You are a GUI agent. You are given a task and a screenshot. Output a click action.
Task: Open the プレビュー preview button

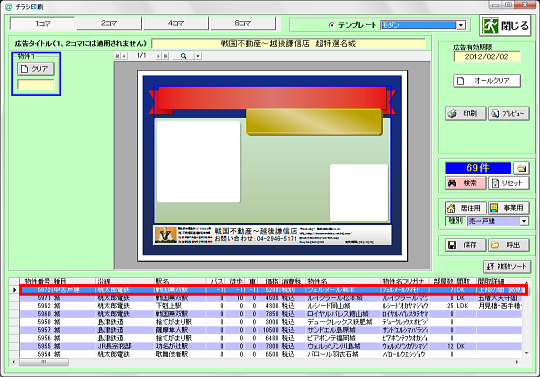tap(509, 113)
